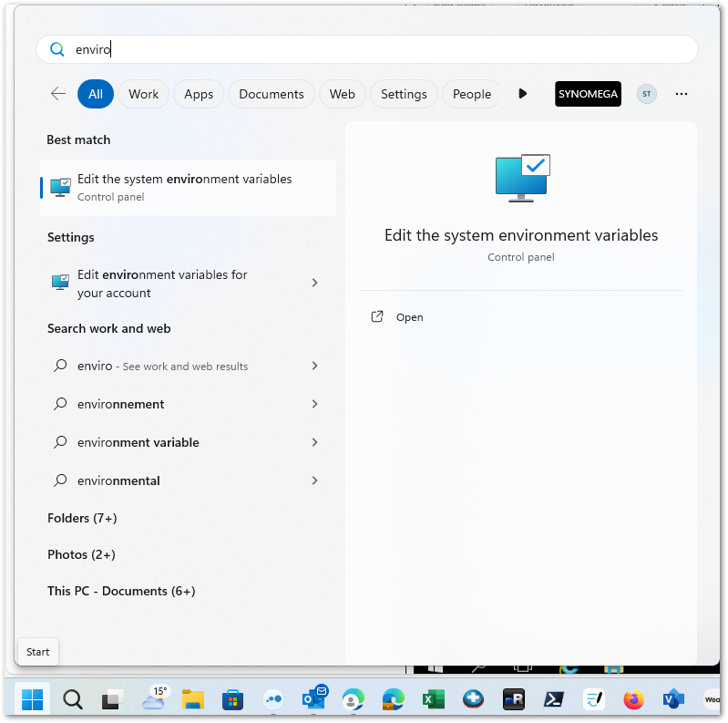This screenshot has height=723, width=728.
Task: Click the Open external-link icon
Action: [377, 317]
